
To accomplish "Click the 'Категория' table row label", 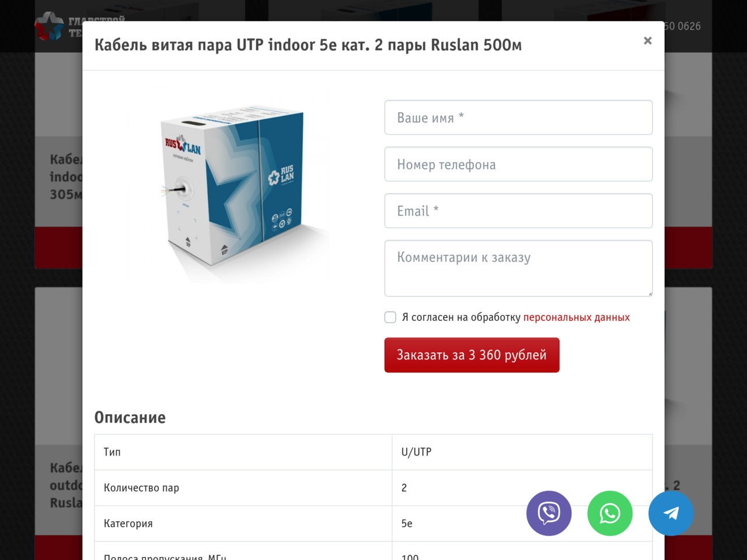I will (x=128, y=524).
